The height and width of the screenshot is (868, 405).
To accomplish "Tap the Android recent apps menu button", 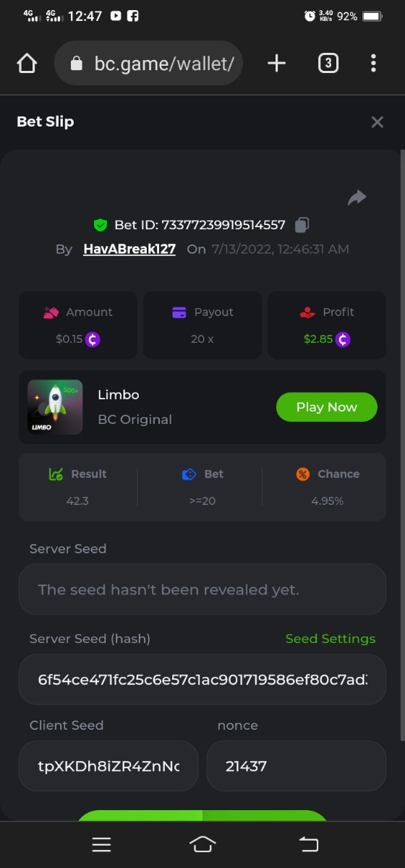I will click(x=101, y=843).
